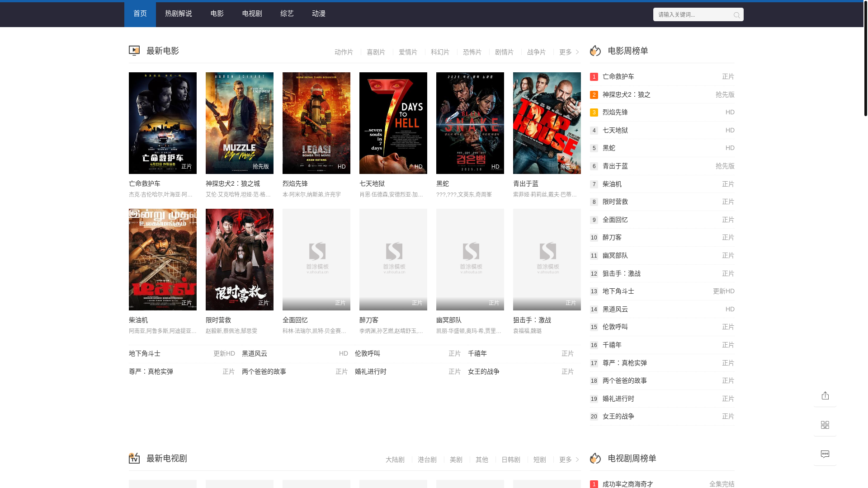
Task: Click the share icon on right sidebar
Action: (x=825, y=396)
